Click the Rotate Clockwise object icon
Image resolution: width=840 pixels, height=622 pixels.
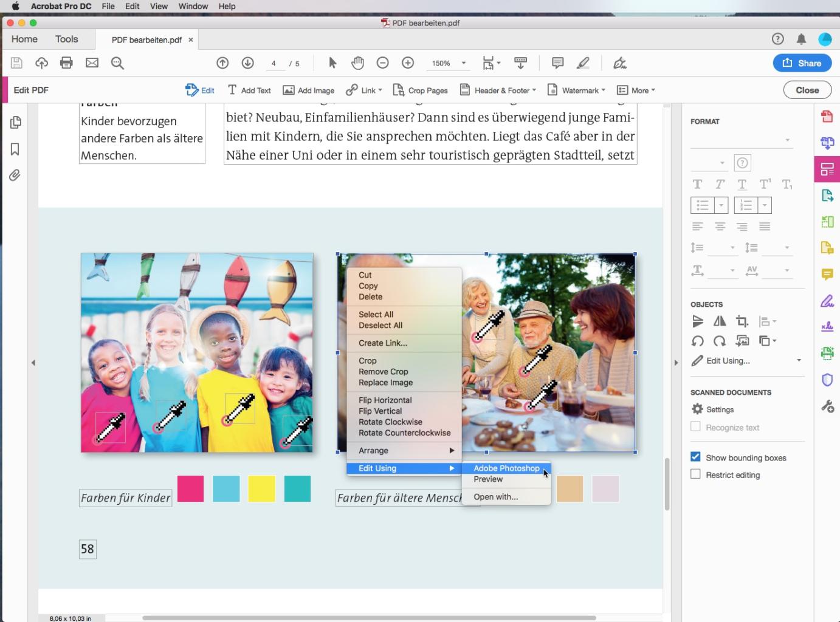coord(720,341)
